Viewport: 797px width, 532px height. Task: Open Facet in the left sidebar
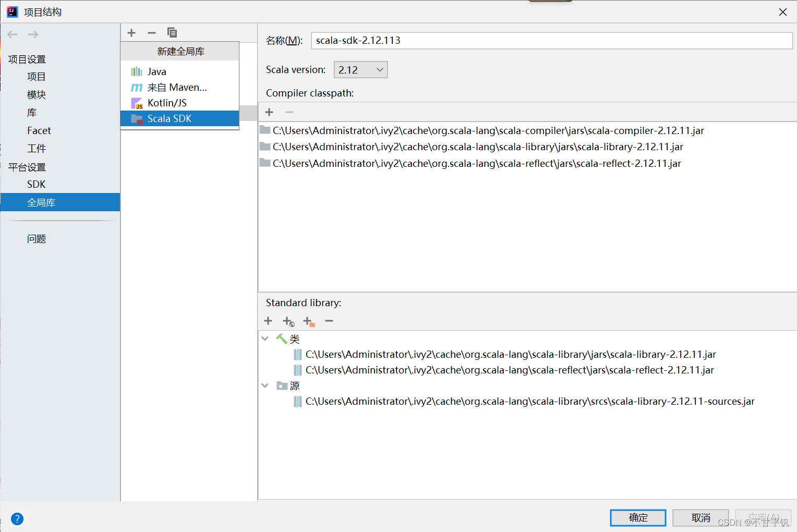click(x=39, y=130)
